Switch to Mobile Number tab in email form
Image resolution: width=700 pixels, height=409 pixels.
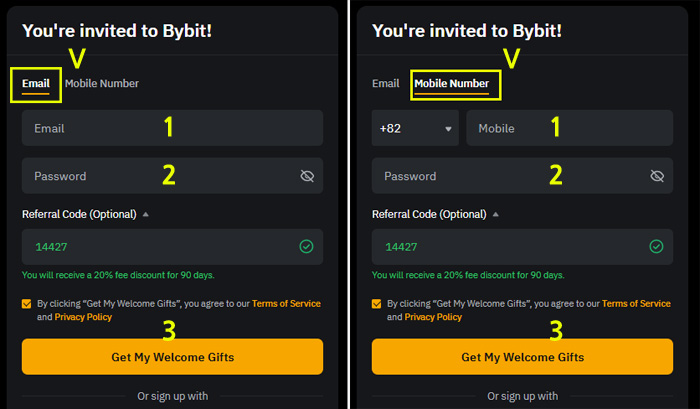102,84
